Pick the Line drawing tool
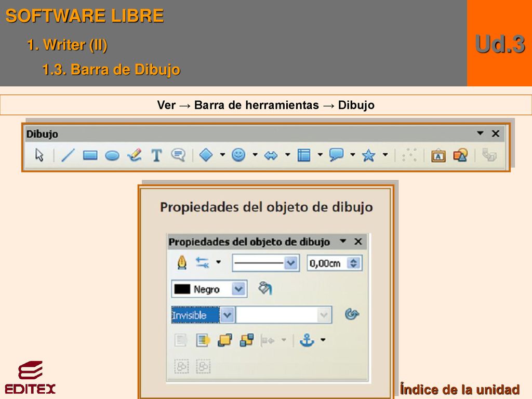The image size is (532, 399). tap(68, 155)
